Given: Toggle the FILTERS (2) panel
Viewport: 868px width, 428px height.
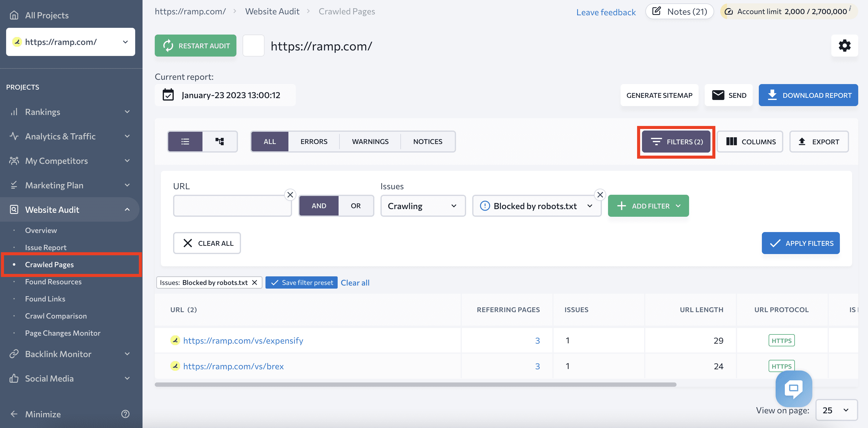Looking at the screenshot, I should point(676,142).
